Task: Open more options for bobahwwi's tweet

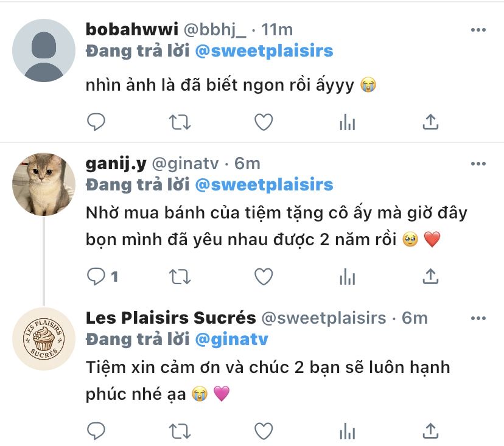Action: (x=478, y=29)
